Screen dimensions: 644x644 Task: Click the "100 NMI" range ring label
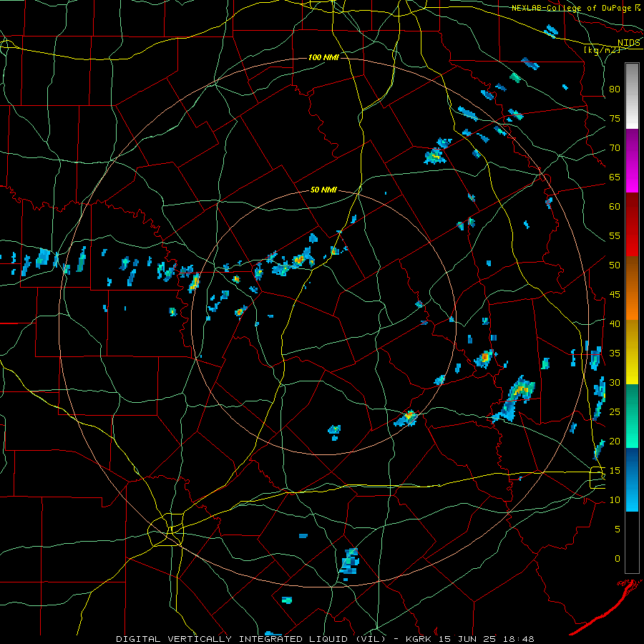(x=323, y=57)
